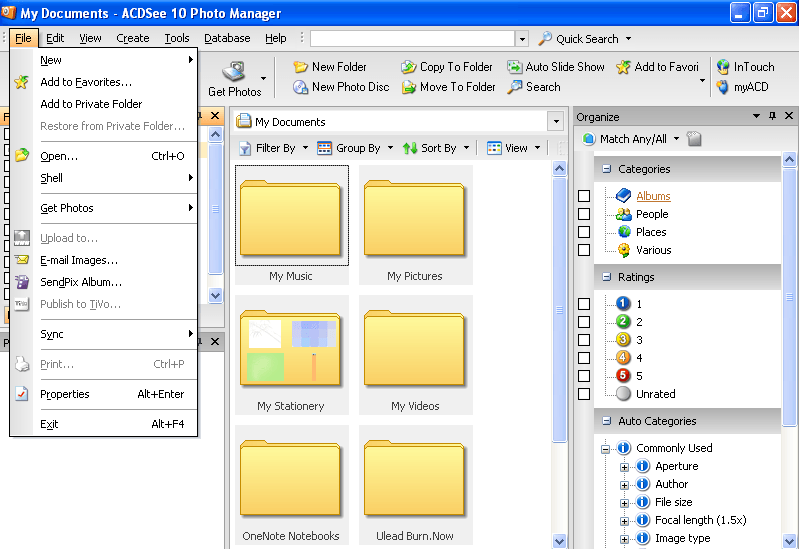Collapse the Ratings section
799x549 pixels.
606,277
